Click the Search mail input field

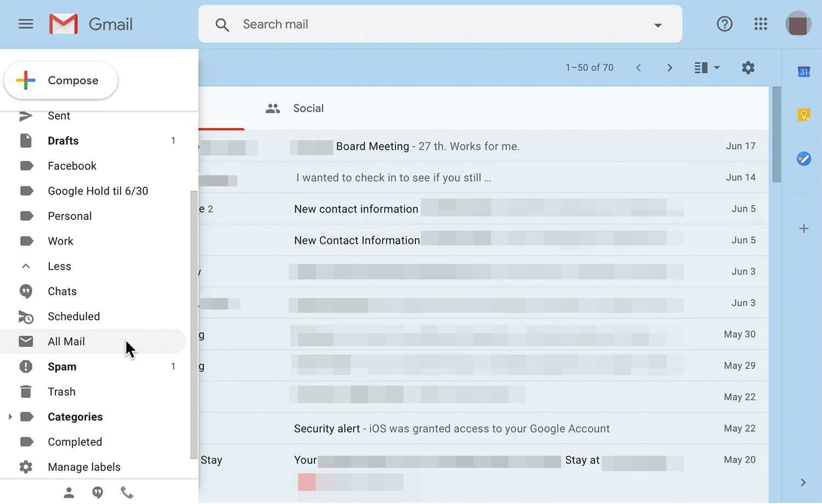coord(384,24)
